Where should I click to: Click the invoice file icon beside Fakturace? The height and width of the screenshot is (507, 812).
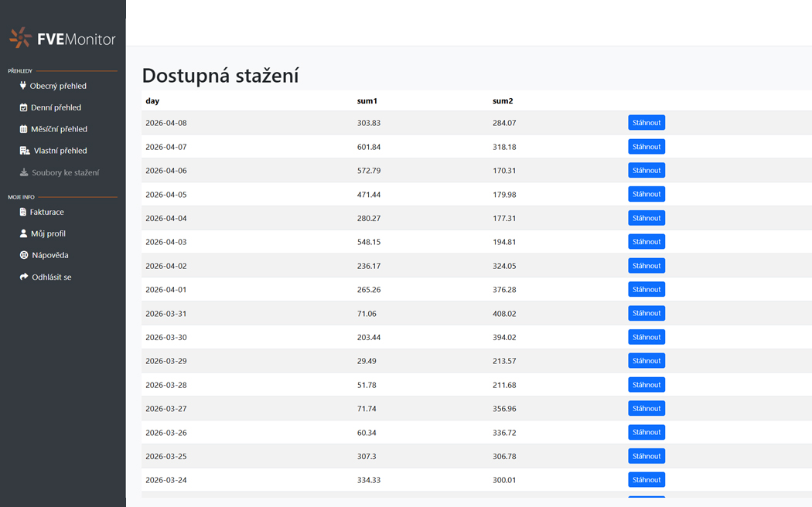pyautogui.click(x=23, y=212)
